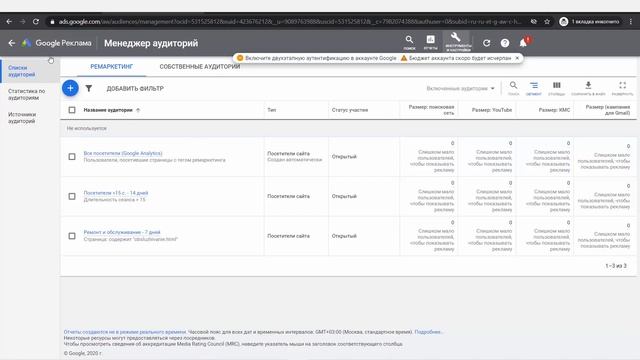
Task: Open the header search tool
Action: (x=409, y=42)
